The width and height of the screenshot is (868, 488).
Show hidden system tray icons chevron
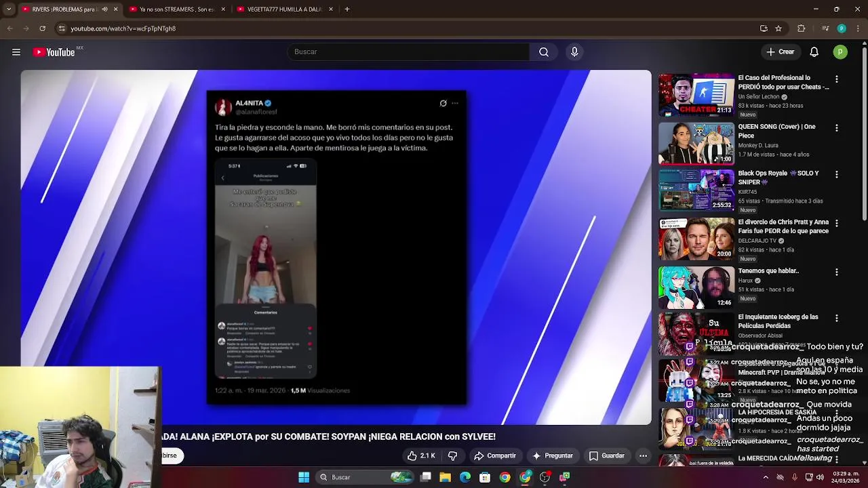[766, 477]
